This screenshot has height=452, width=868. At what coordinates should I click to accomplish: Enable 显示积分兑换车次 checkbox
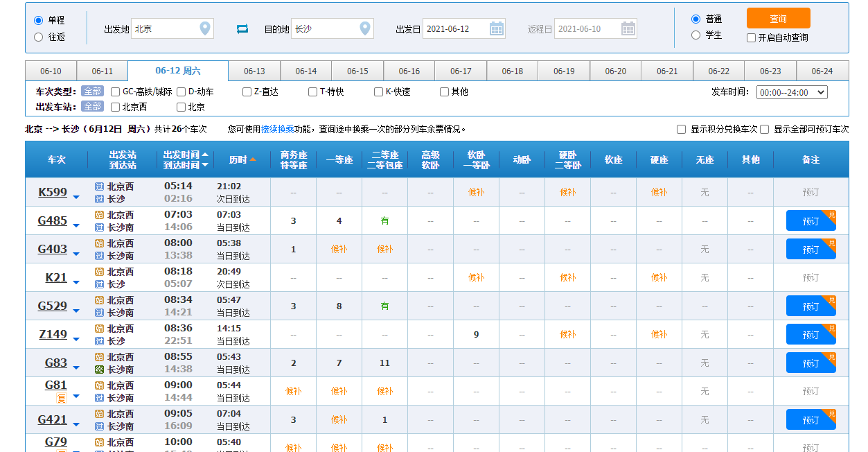coord(682,130)
